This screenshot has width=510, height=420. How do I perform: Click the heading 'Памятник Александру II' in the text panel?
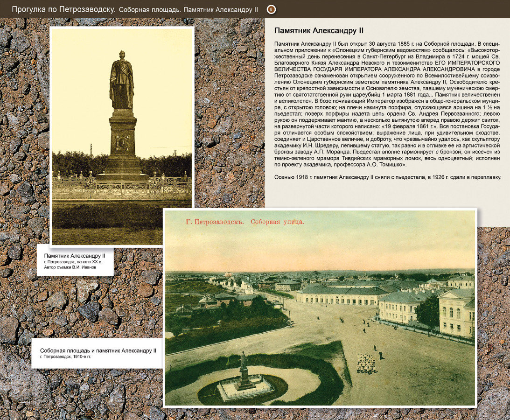tap(319, 31)
